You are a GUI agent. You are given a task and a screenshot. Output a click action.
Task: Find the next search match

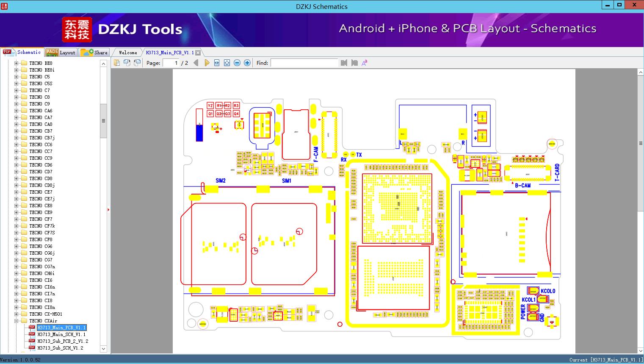tap(354, 63)
